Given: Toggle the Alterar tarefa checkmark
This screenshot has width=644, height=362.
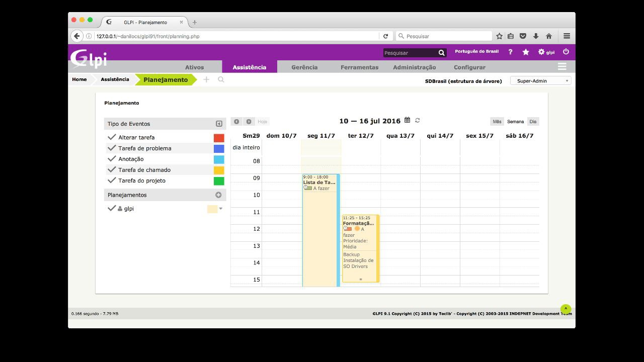Looking at the screenshot, I should (112, 137).
